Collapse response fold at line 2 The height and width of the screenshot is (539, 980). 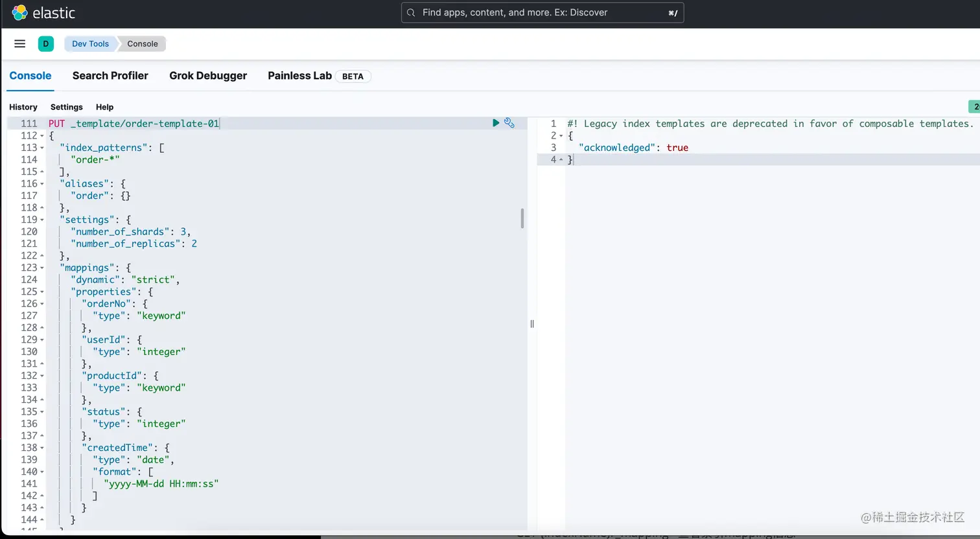coord(561,136)
